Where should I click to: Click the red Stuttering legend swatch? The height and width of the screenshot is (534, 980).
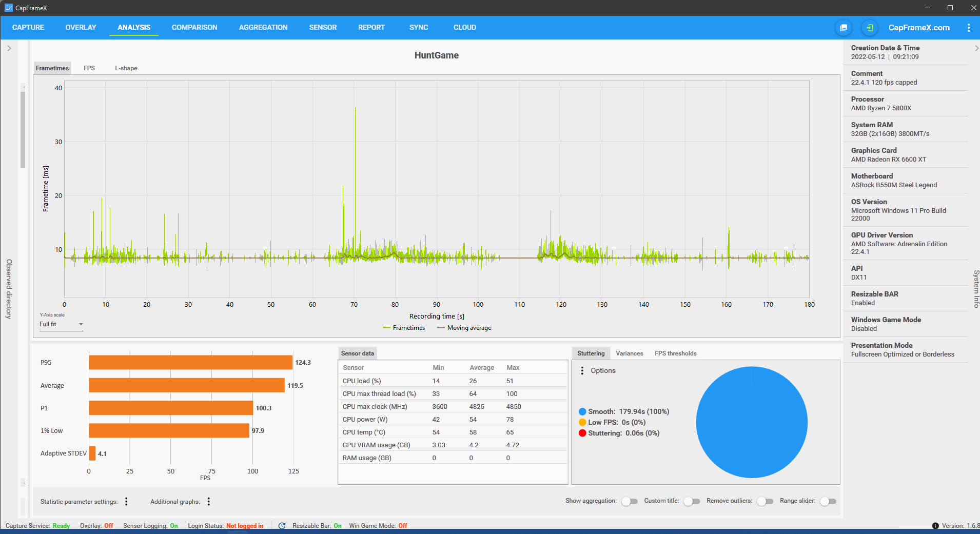[582, 433]
